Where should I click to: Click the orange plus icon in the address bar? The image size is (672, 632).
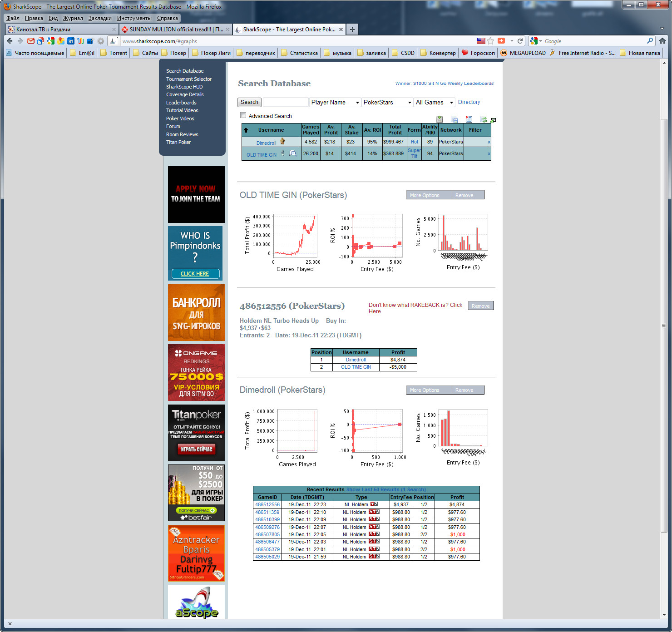coord(501,41)
